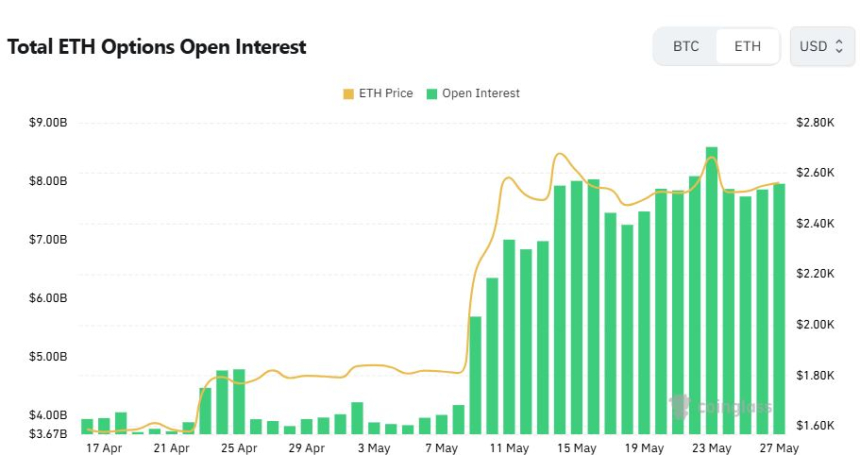Image resolution: width=860 pixels, height=455 pixels.
Task: Click the tallest bar near 23 May
Action: [x=711, y=291]
